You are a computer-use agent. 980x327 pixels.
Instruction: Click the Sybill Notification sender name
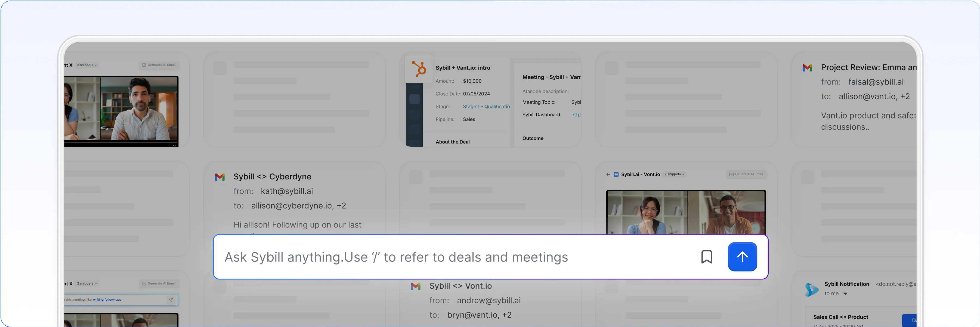pyautogui.click(x=846, y=284)
